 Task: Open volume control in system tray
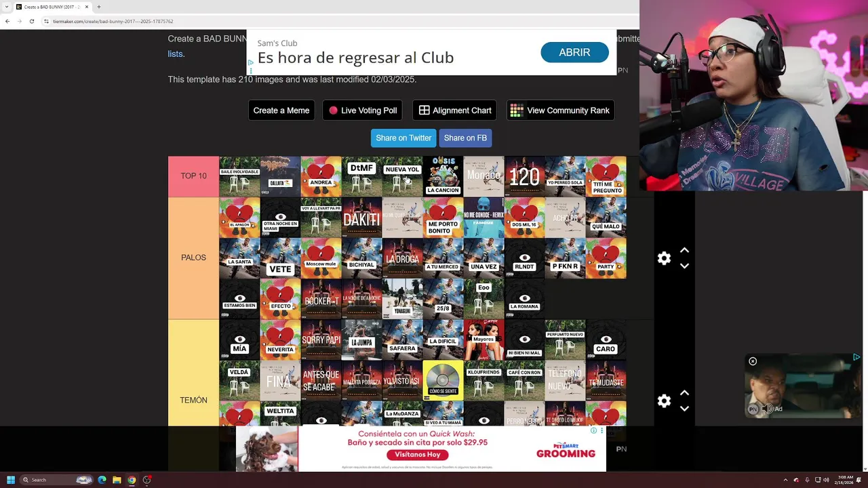pyautogui.click(x=827, y=480)
